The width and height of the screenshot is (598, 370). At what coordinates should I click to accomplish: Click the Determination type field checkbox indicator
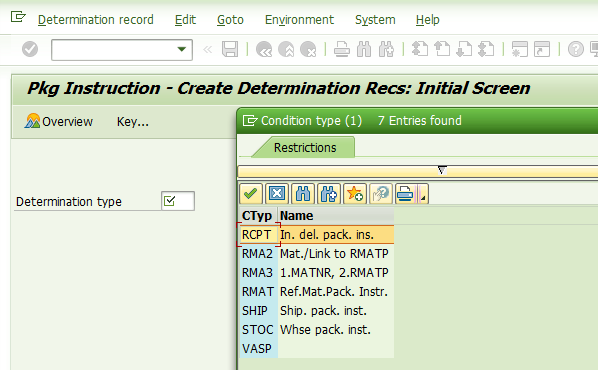pos(169,201)
